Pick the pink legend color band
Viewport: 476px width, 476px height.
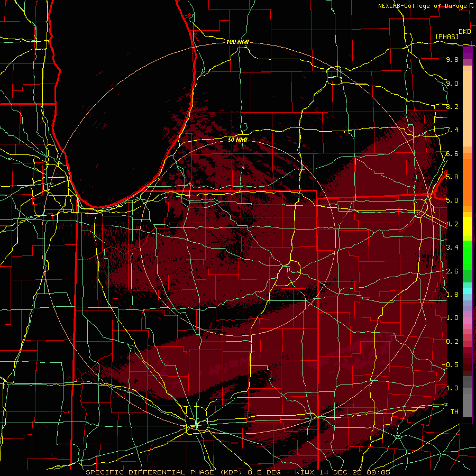point(467,321)
